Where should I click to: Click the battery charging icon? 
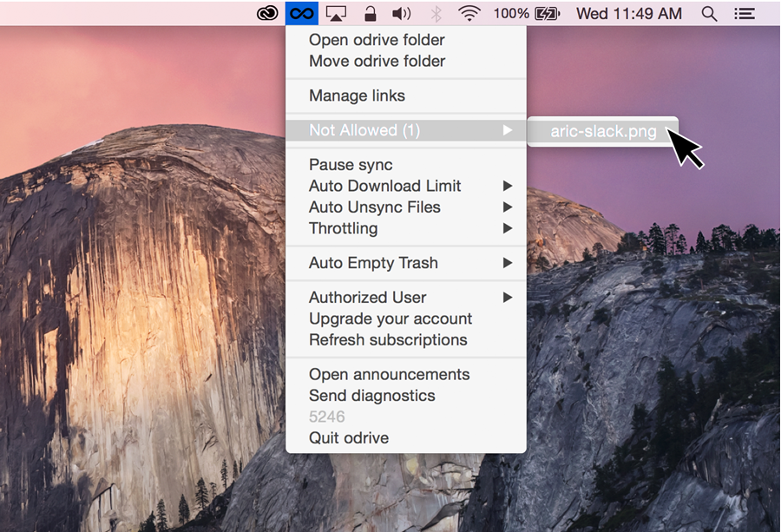click(548, 13)
